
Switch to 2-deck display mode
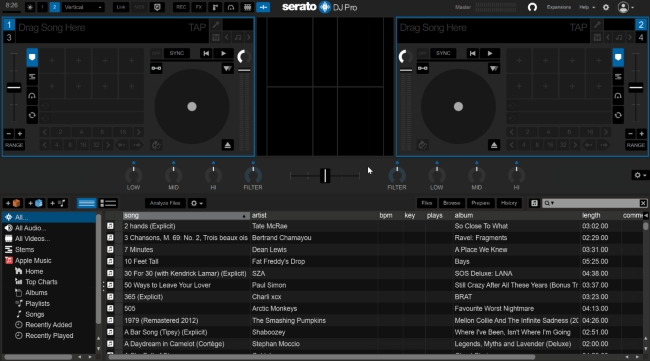54,7
